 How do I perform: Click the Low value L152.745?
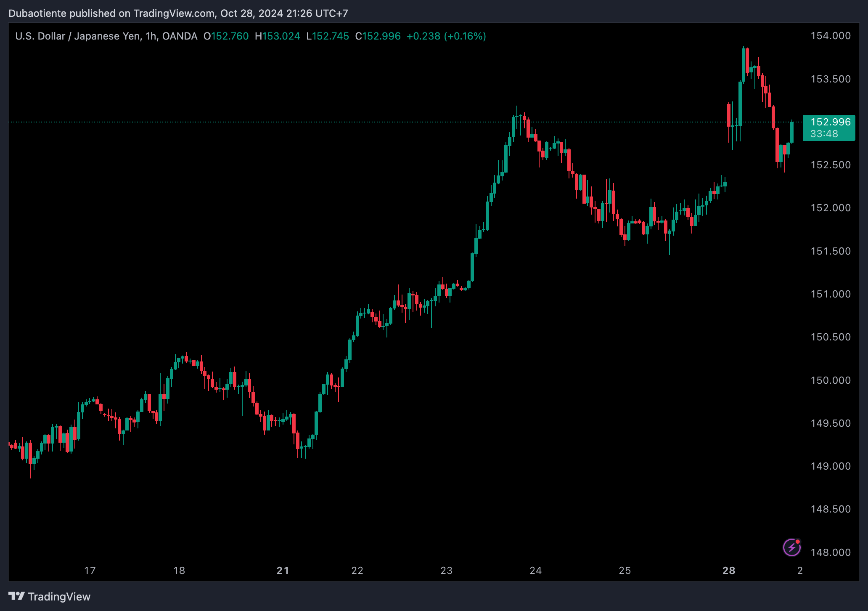point(328,36)
